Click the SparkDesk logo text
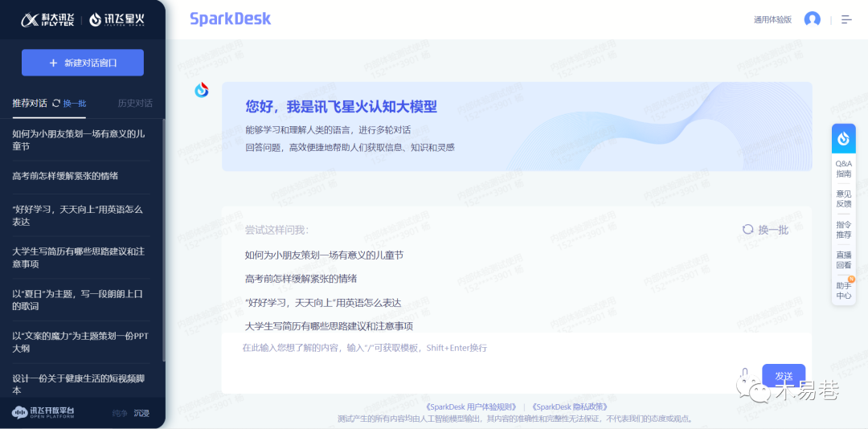Screen dimensions: 868x429 click(x=231, y=18)
